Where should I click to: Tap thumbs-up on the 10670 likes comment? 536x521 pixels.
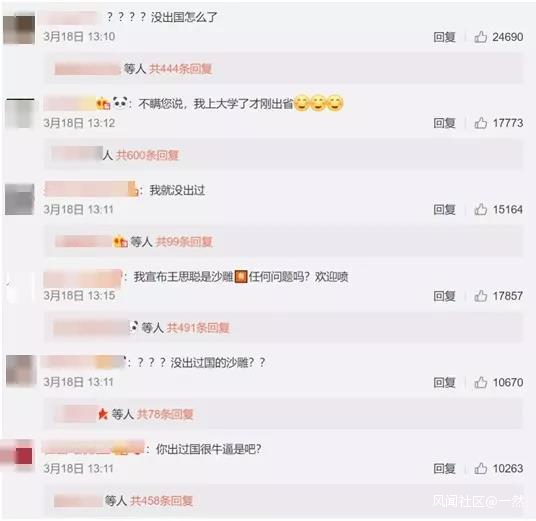click(x=480, y=382)
